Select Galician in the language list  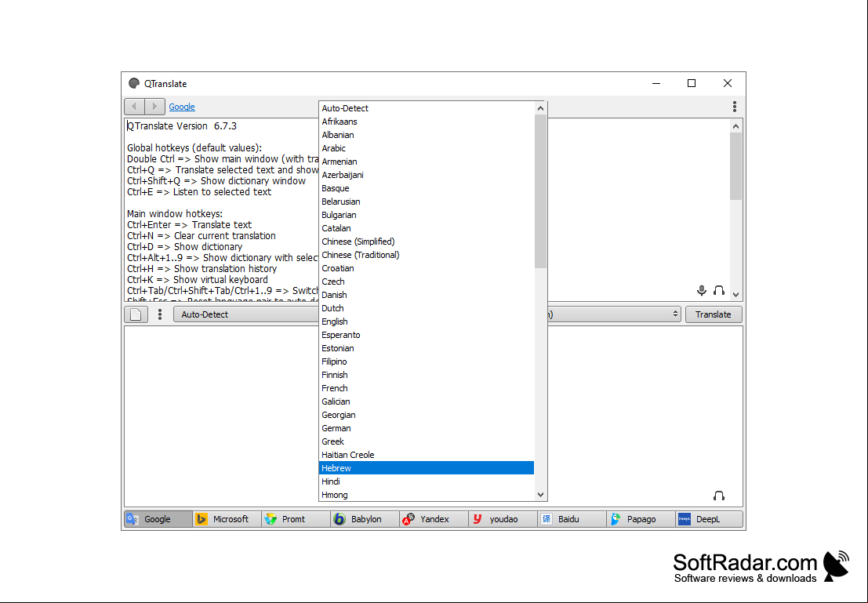(x=427, y=401)
